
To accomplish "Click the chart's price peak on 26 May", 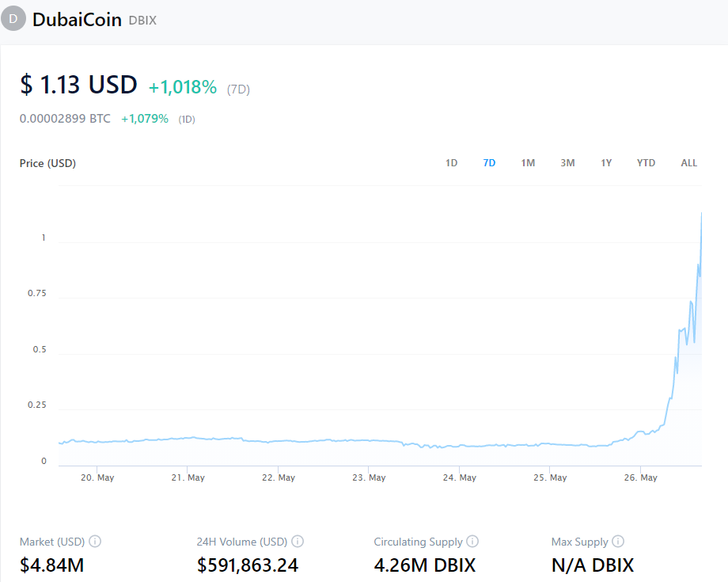I will [x=701, y=213].
